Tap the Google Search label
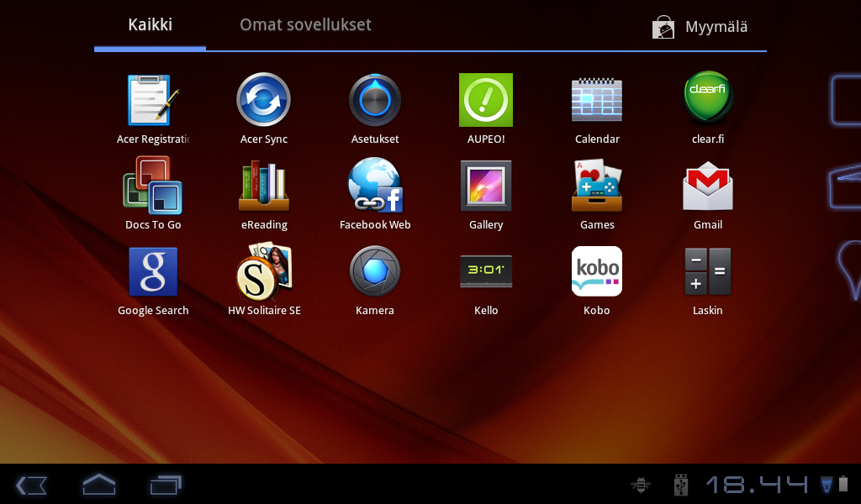Screen dimensions: 861x504 coord(153,311)
